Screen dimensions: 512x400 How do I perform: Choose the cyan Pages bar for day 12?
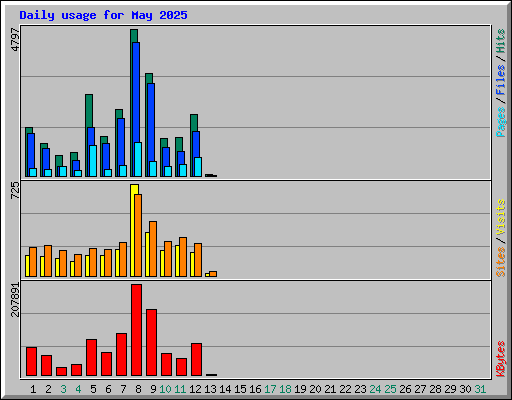pyautogui.click(x=198, y=167)
